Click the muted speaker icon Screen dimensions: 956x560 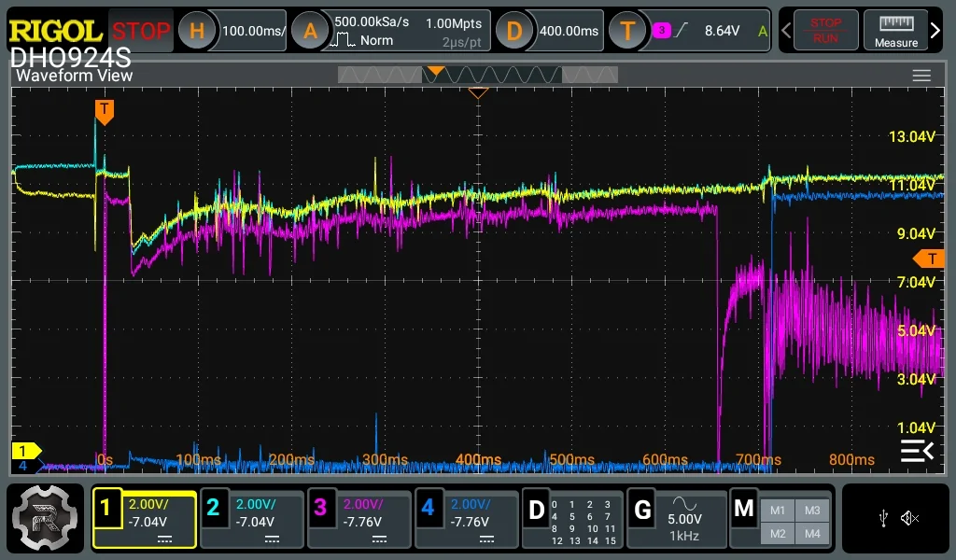(x=909, y=519)
